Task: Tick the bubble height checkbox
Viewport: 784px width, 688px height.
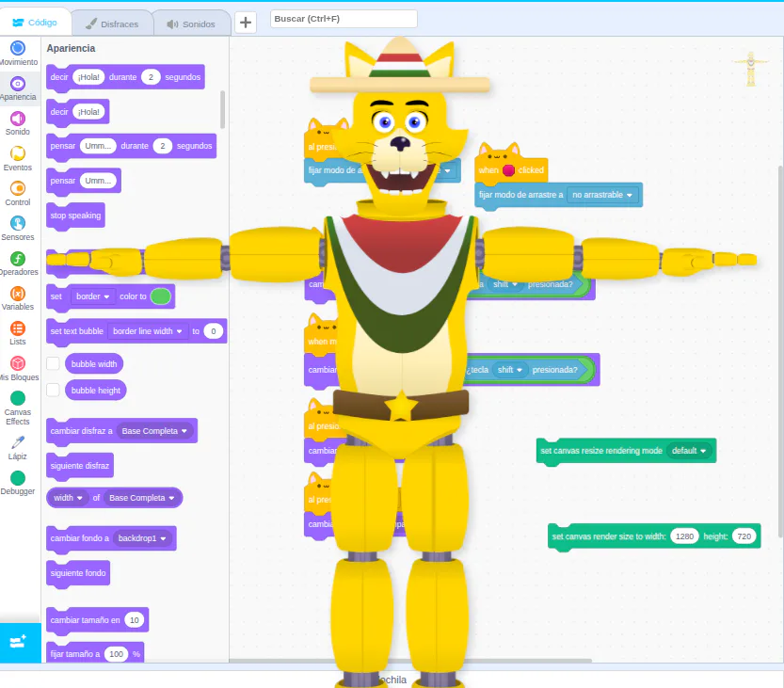Action: click(53, 390)
